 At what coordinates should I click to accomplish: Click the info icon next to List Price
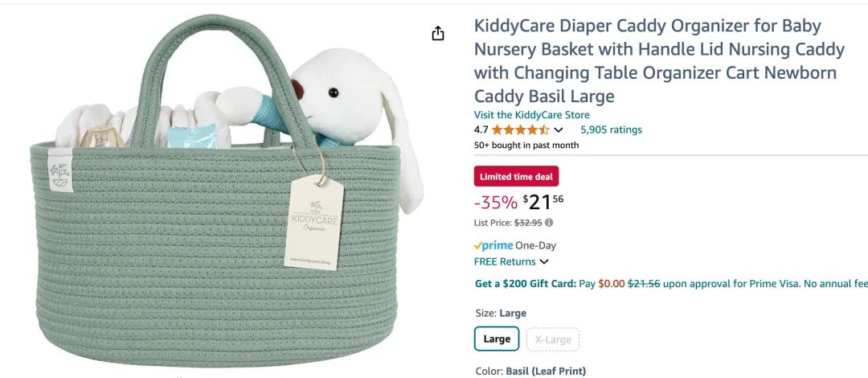click(549, 223)
